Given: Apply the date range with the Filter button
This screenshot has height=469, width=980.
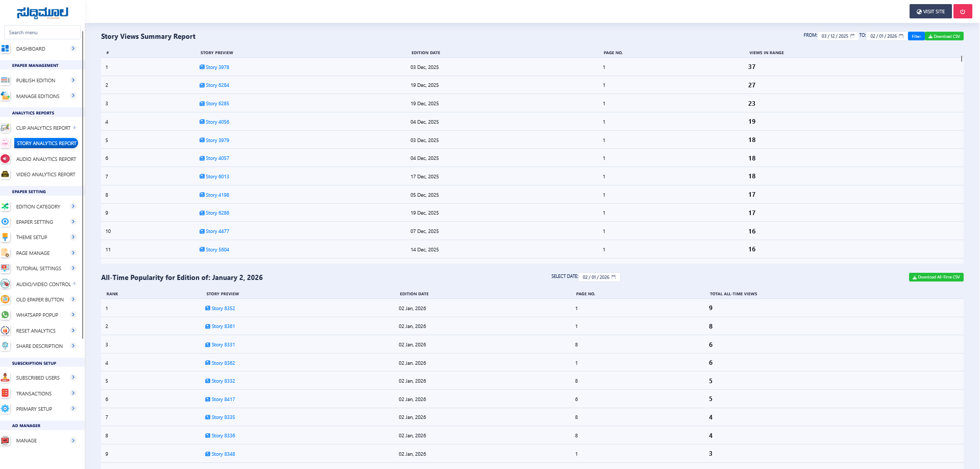Looking at the screenshot, I should (916, 36).
